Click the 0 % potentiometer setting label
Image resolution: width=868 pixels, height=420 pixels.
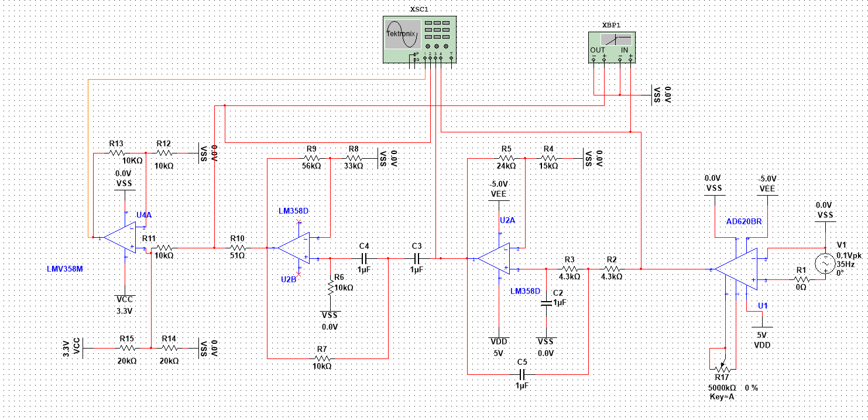click(x=752, y=388)
